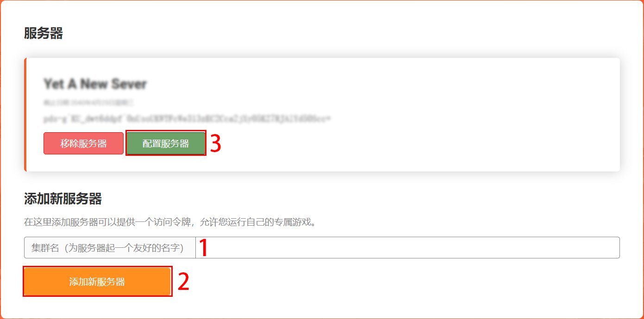
Task: Click the server card's orange left accent bar
Action: [x=25, y=115]
